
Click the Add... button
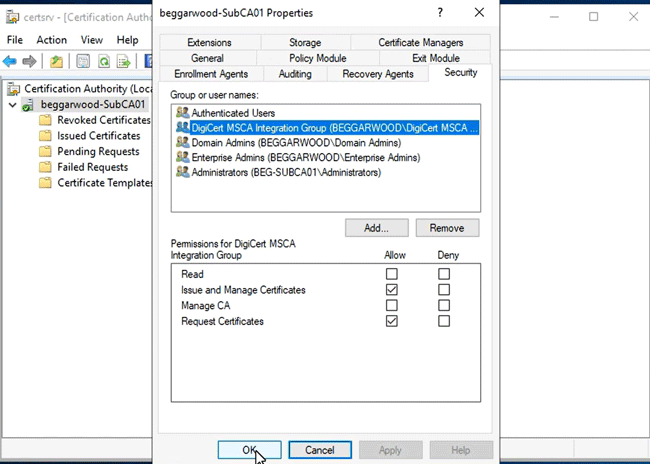click(376, 228)
